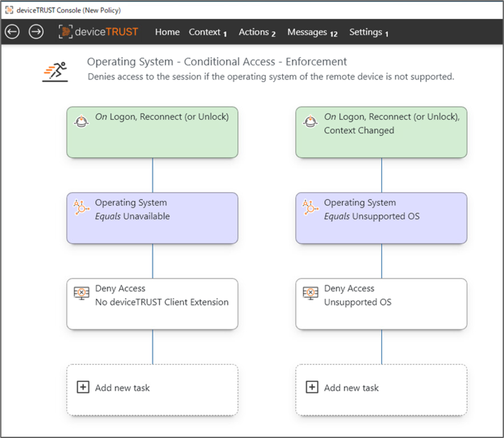The image size is (504, 438).
Task: Click the 'Context Changed' text in the trigger card
Action: (359, 130)
